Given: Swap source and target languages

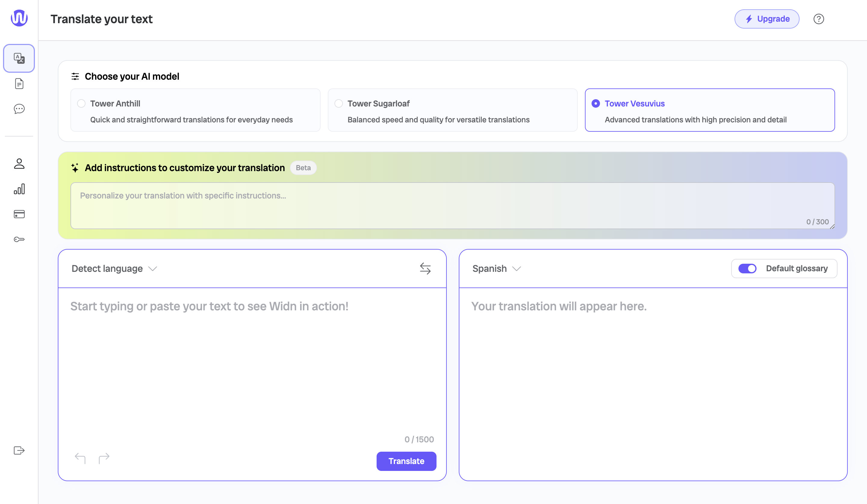Looking at the screenshot, I should click(425, 269).
